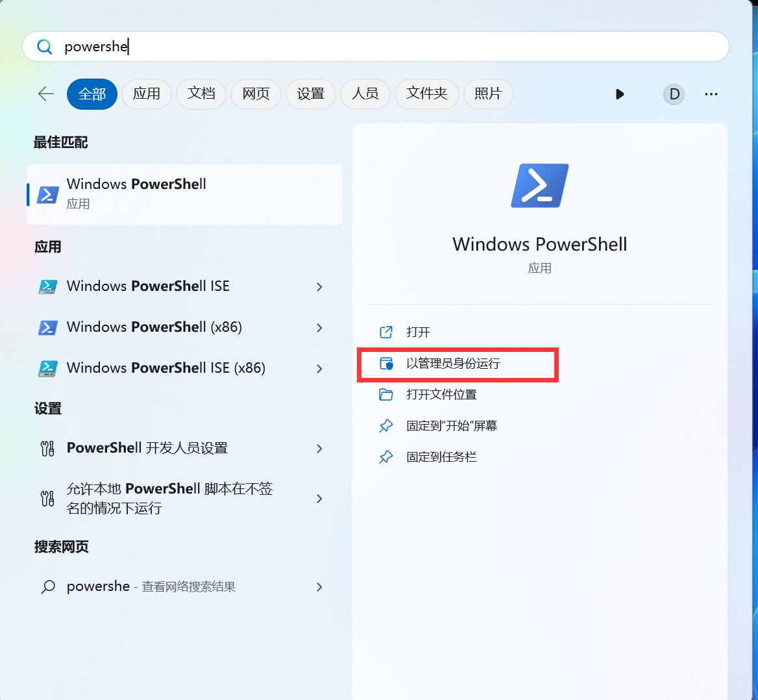Click 打开文件位置 action

click(441, 395)
